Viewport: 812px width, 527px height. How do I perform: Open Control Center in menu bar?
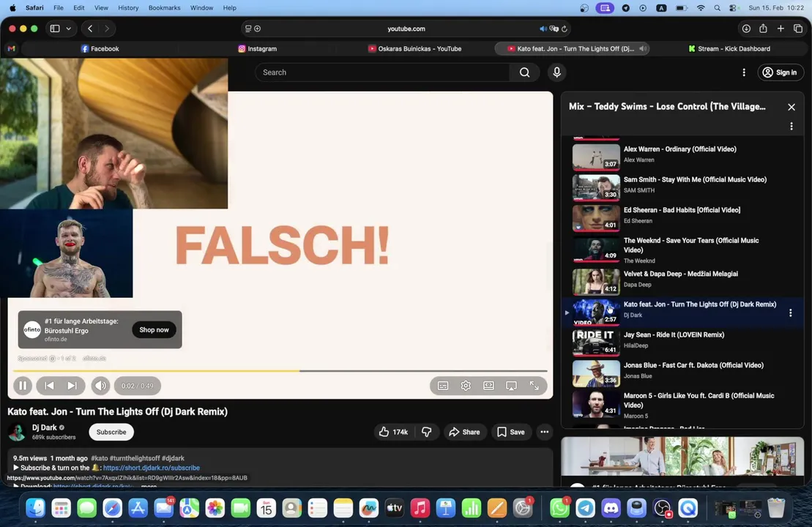click(x=733, y=8)
